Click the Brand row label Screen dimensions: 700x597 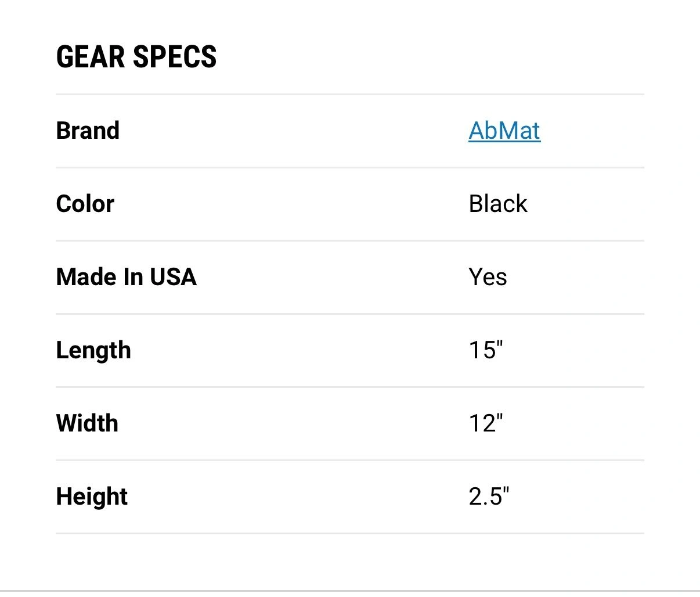(x=88, y=131)
